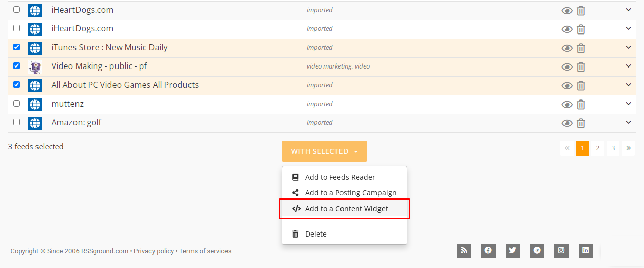The image size is (644, 268).
Task: Check the muttenz feed checkbox
Action: (x=16, y=103)
